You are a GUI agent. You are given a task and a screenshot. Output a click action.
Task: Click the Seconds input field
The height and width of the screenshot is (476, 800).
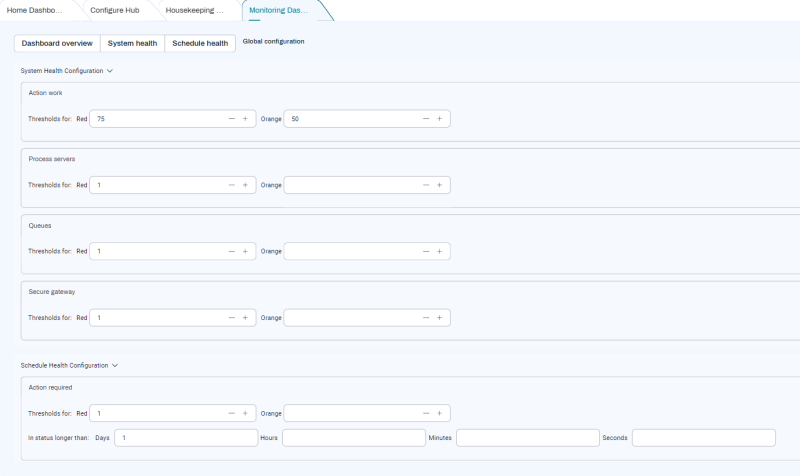point(703,438)
